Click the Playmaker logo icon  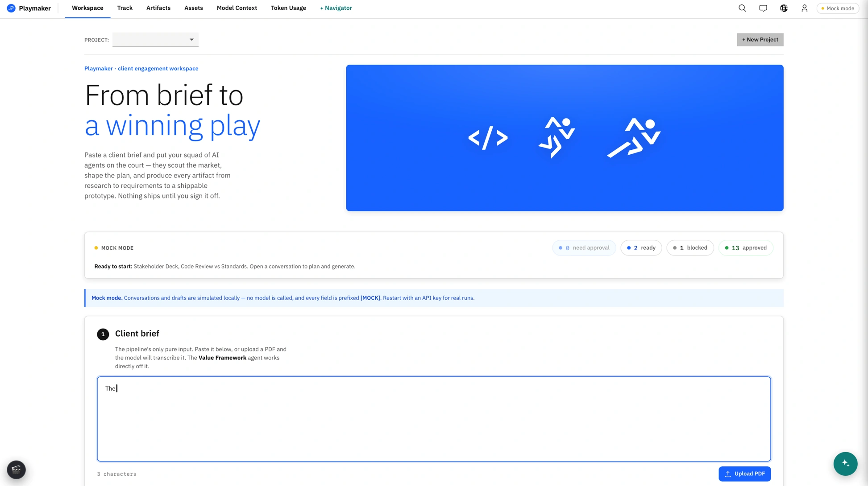[x=11, y=8]
